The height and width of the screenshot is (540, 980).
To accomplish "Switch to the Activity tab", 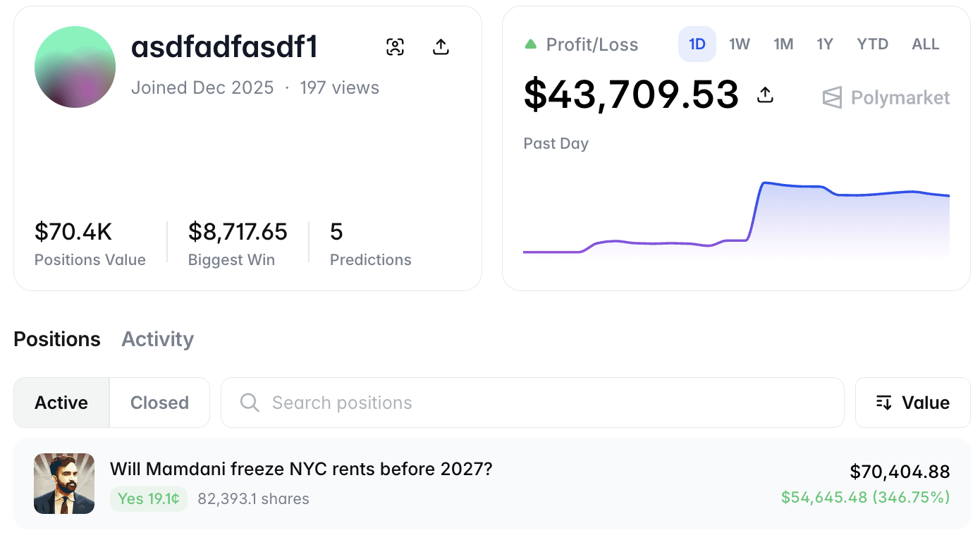I will point(158,339).
